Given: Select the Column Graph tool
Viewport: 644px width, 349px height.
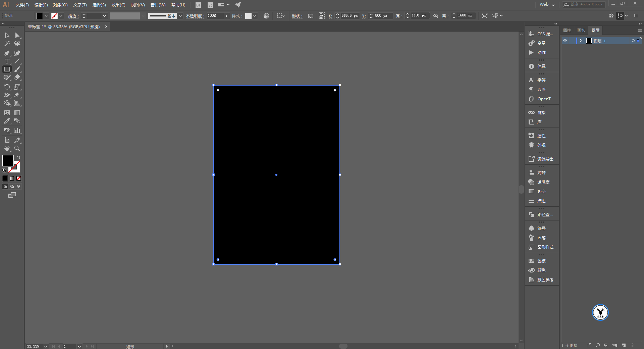Looking at the screenshot, I should (17, 131).
